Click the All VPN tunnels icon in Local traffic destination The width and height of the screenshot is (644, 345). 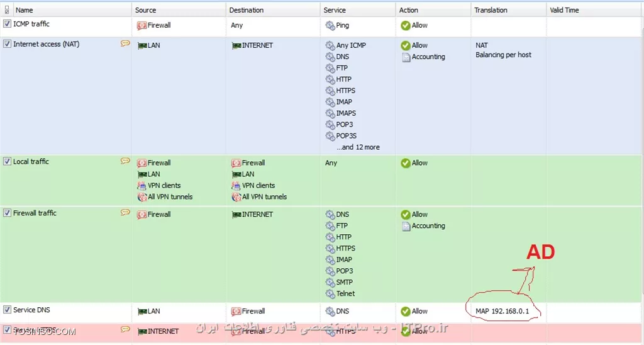[x=236, y=197]
